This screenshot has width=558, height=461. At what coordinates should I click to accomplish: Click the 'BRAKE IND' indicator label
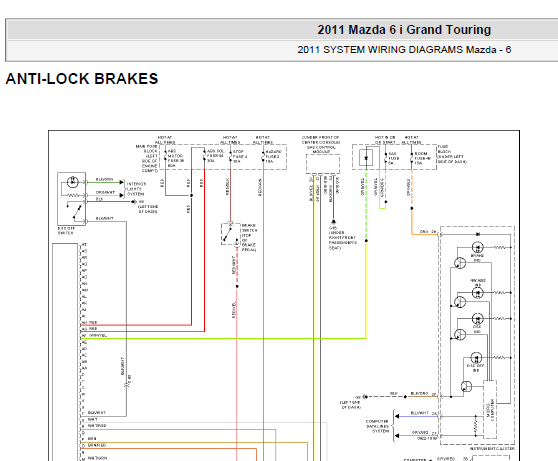[x=477, y=258]
